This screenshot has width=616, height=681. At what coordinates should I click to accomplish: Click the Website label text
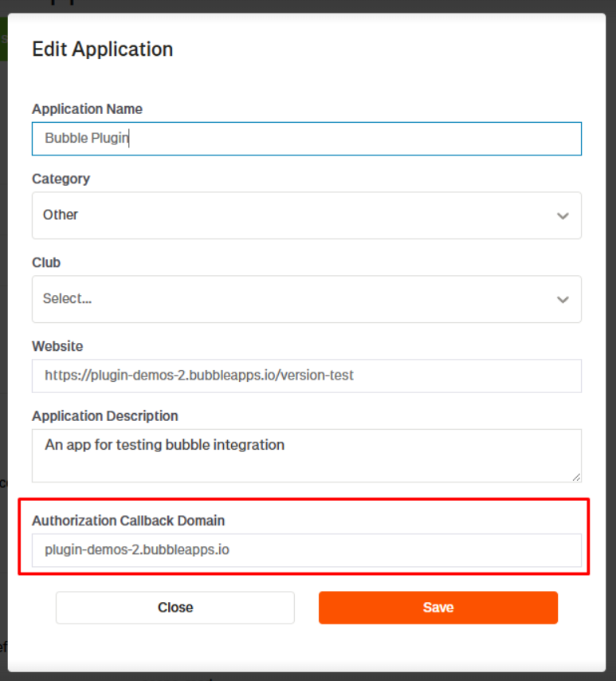click(57, 347)
